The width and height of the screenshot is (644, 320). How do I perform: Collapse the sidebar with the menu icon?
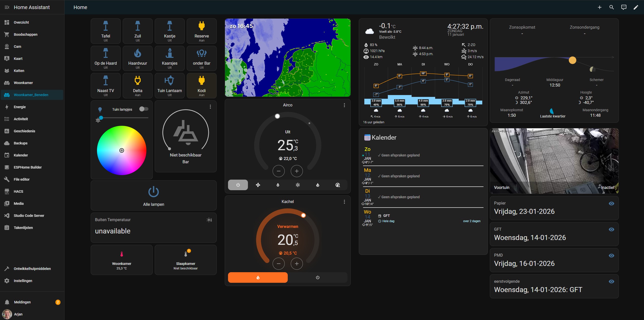(7, 7)
